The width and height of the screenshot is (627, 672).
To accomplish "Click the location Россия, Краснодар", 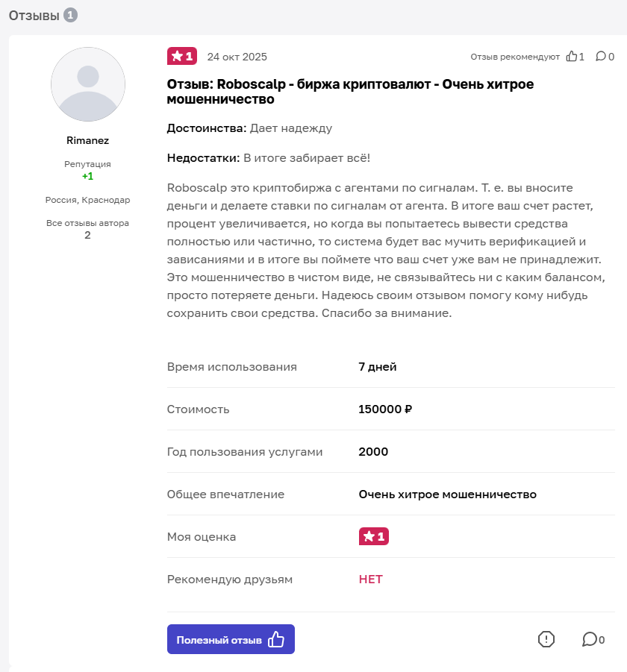I will click(x=87, y=200).
